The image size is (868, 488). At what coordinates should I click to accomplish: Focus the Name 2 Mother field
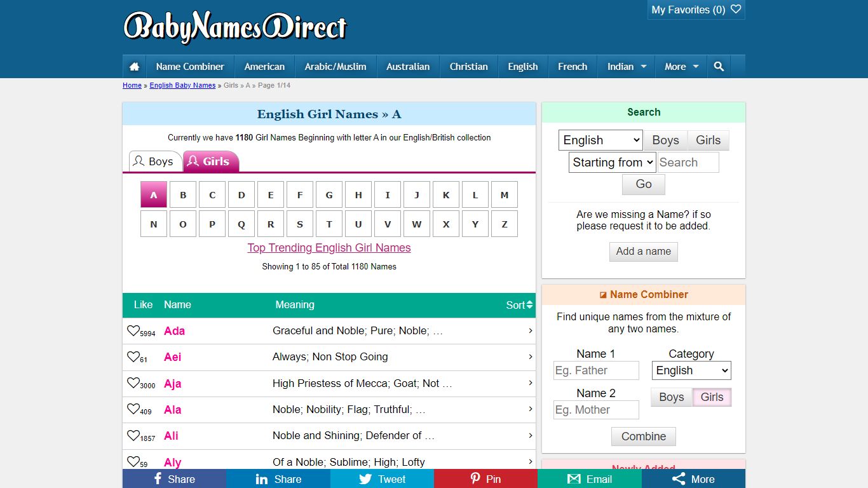pyautogui.click(x=596, y=410)
